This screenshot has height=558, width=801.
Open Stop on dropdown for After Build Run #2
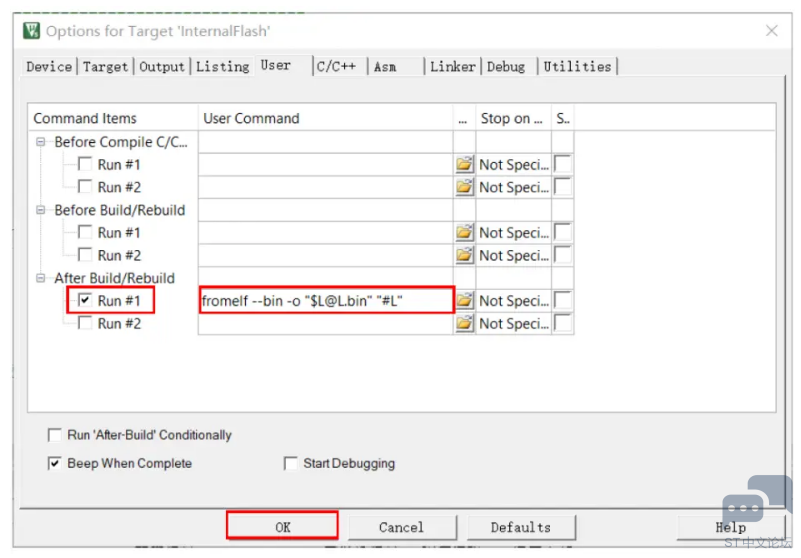[513, 323]
